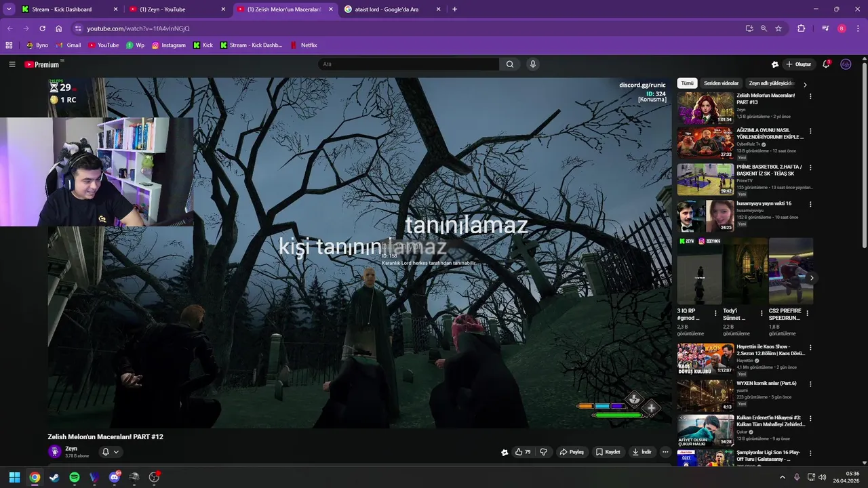This screenshot has width=868, height=488.
Task: Open options for AĞIZIMLA OYUNU NASIL video
Action: tap(810, 131)
